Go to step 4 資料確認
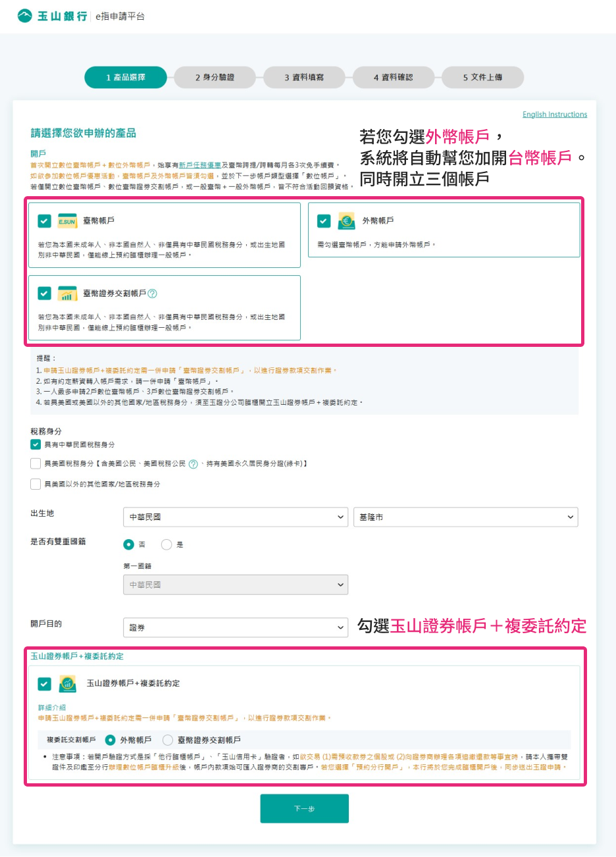 point(394,78)
